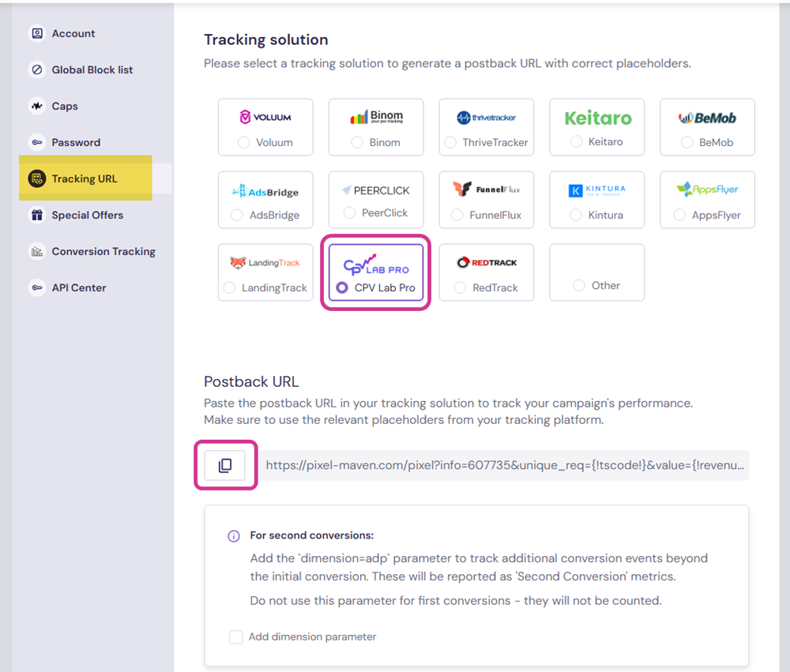Click the CPV Lab Pro card
Image resolution: width=790 pixels, height=672 pixels.
coord(375,273)
